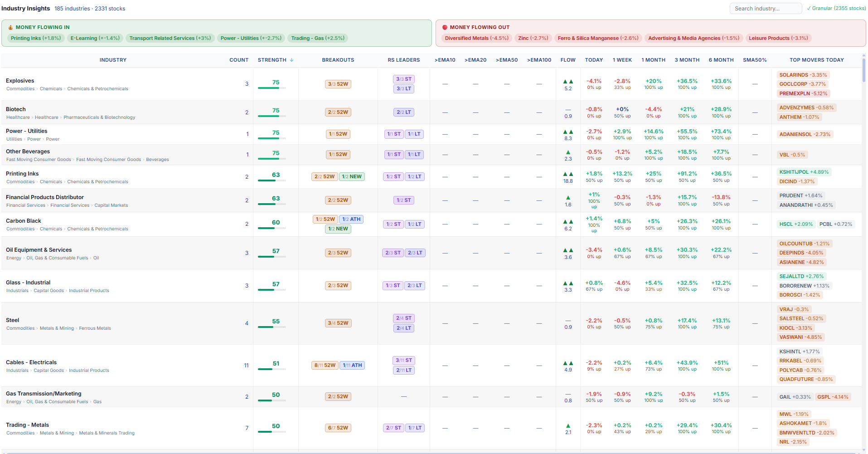Sort by STRENGTH column header

(x=276, y=60)
